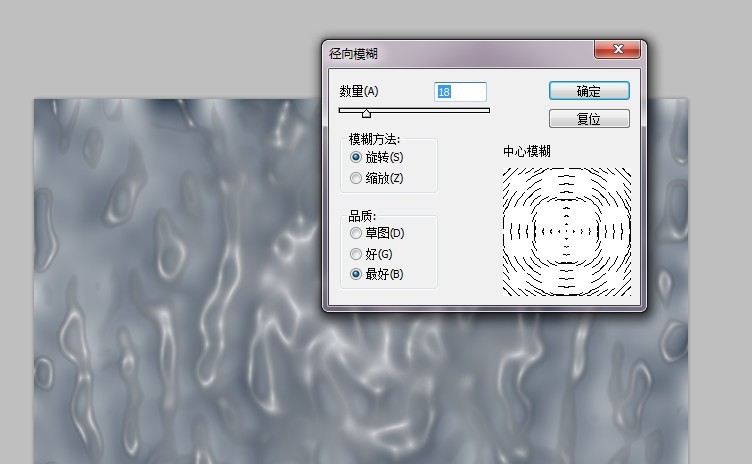Click the 数量 amount input field
752x464 pixels.
[x=460, y=91]
